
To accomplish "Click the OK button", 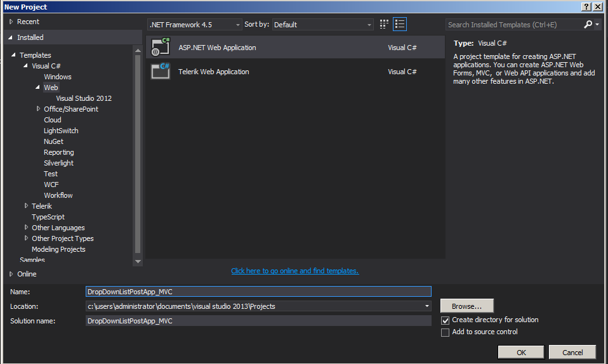I will click(x=520, y=353).
